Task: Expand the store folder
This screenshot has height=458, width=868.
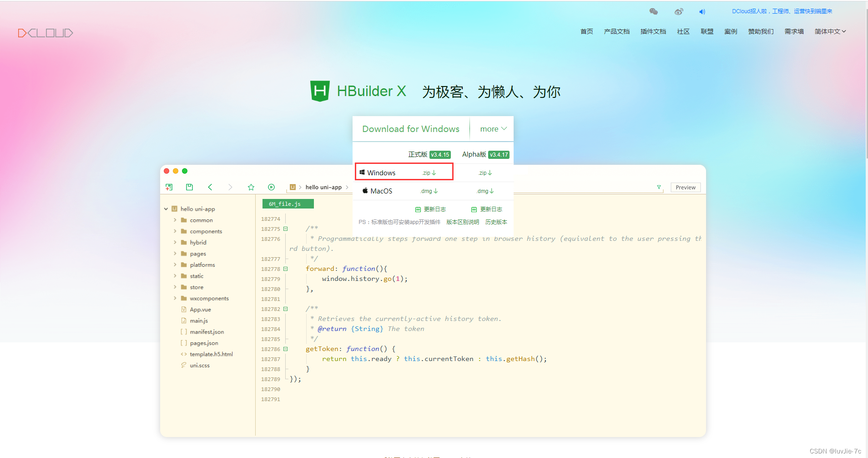Action: [x=175, y=287]
